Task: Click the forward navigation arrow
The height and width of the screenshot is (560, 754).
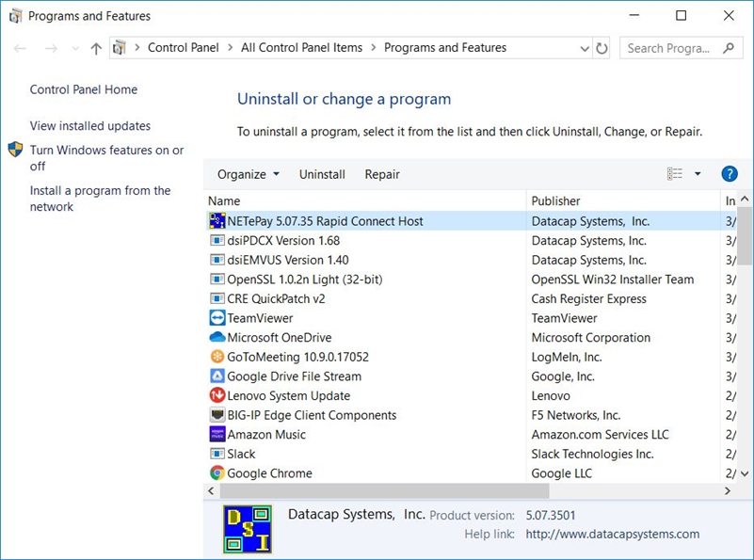Action: click(x=51, y=48)
